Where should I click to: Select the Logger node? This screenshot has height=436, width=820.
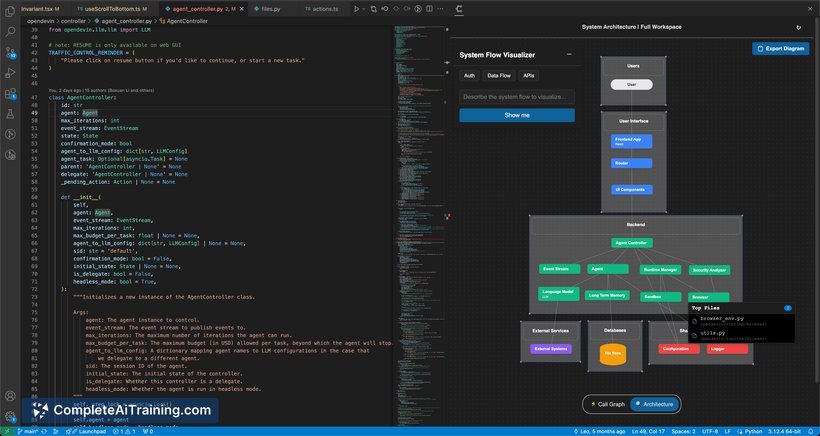coord(727,349)
